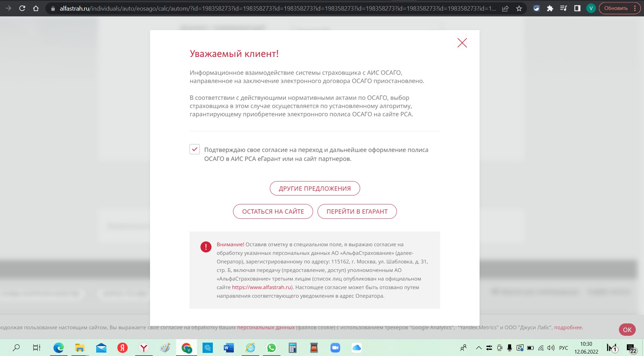The width and height of the screenshot is (644, 356).
Task: Click the address bar URL field
Action: click(275, 9)
